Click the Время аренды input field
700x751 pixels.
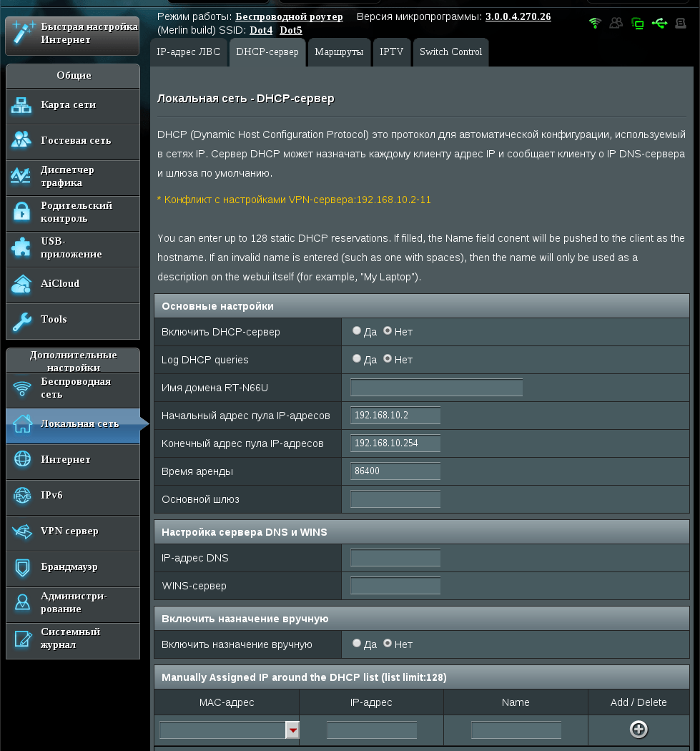tap(395, 471)
